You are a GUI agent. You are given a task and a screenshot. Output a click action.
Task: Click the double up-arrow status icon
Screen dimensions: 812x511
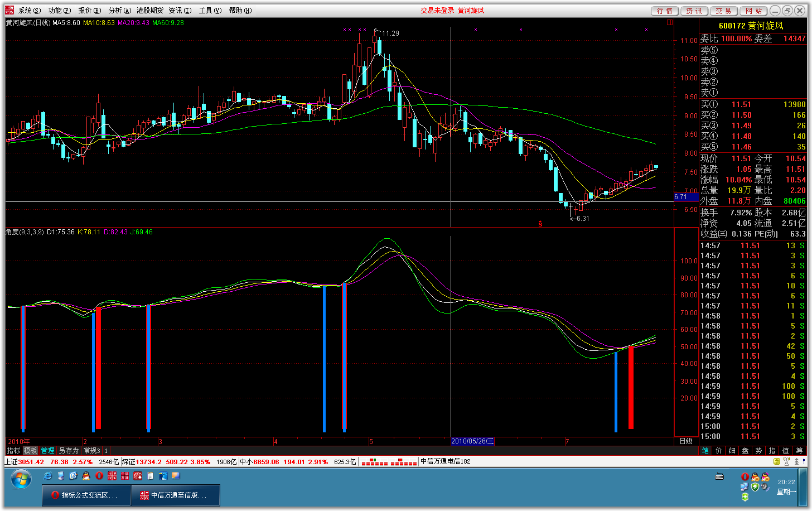(x=796, y=462)
